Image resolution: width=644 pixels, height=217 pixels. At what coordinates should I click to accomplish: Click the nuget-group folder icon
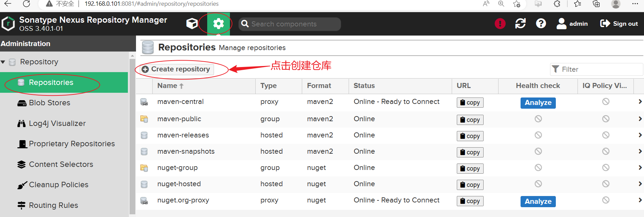tap(144, 168)
